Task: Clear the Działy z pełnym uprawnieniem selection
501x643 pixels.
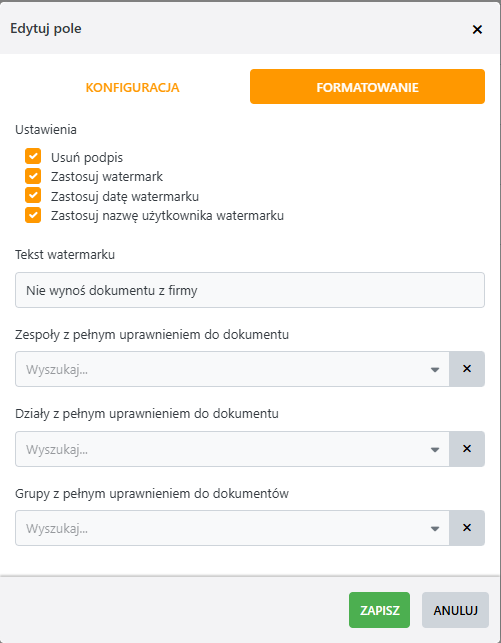Action: (x=467, y=449)
